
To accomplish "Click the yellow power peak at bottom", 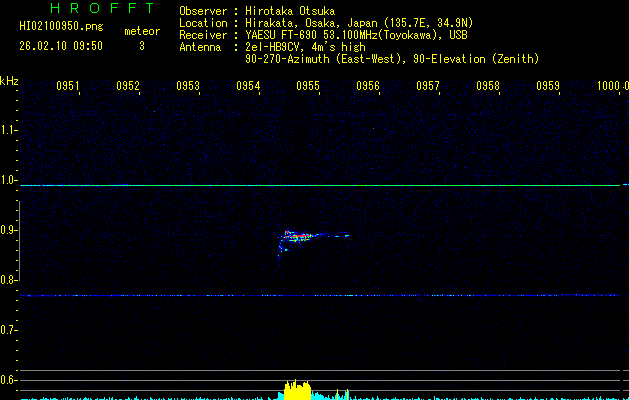I will tap(297, 389).
